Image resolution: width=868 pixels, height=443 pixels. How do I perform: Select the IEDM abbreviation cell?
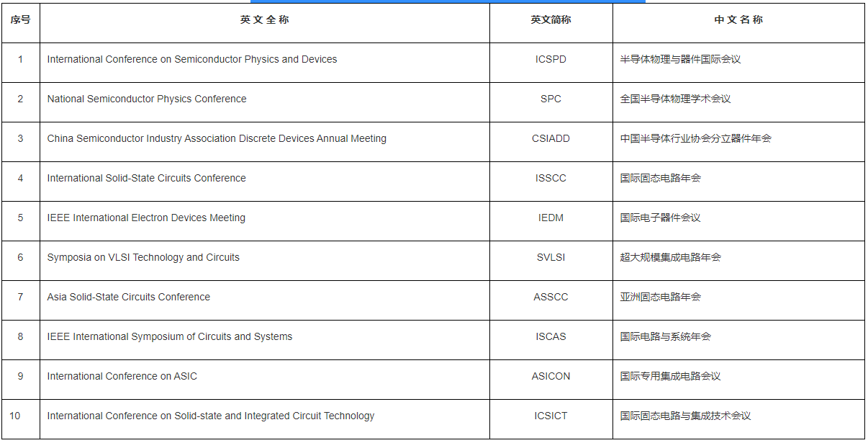pyautogui.click(x=551, y=218)
